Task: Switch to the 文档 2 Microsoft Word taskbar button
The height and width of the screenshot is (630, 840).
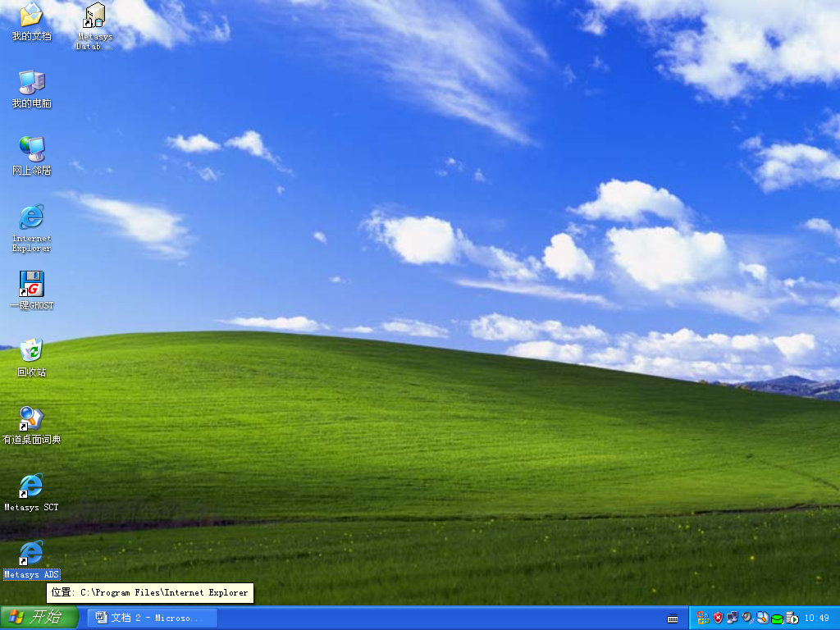Action: coord(152,618)
